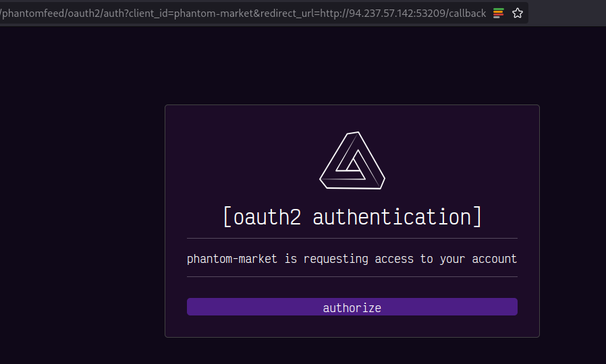
Task: Click the divider line above the authorize button
Action: coord(352,276)
